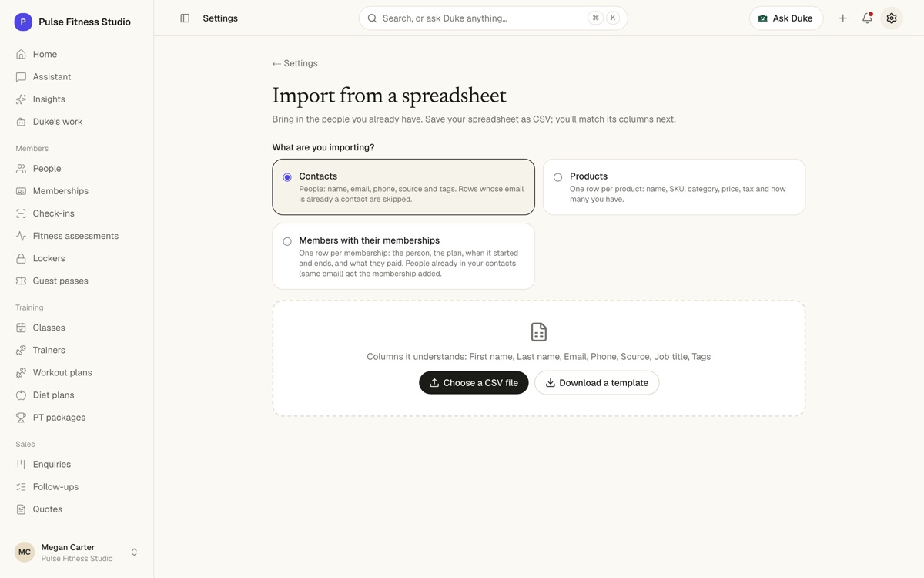Open Lockers padlock icon
924x578 pixels.
pos(21,258)
